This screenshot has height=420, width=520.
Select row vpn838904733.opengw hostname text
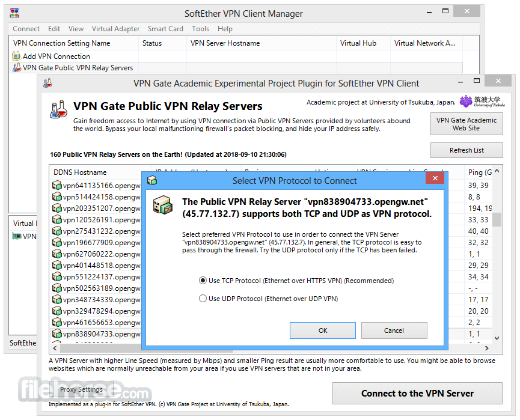pyautogui.click(x=102, y=334)
